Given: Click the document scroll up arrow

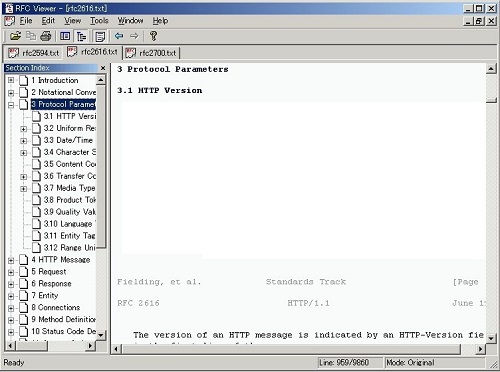Looking at the screenshot, I should click(491, 69).
